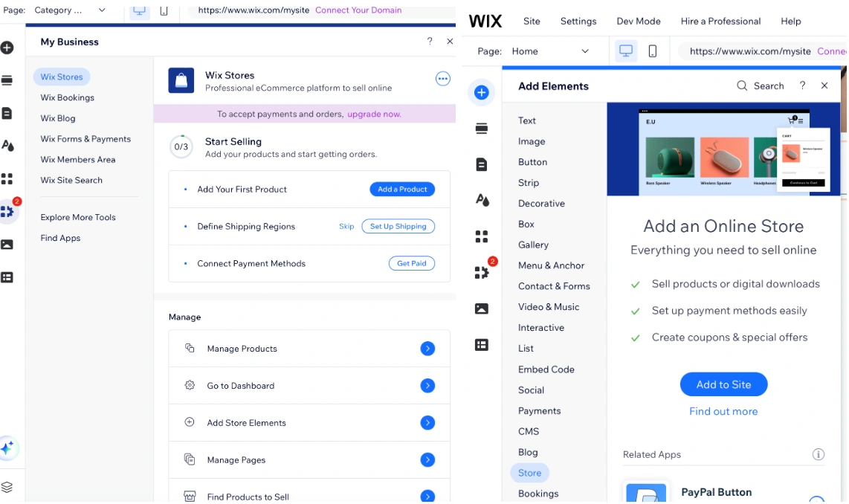Viewport: 849px width, 504px height.
Task: Click Sections icon in left editor sidebar
Action: click(x=7, y=81)
